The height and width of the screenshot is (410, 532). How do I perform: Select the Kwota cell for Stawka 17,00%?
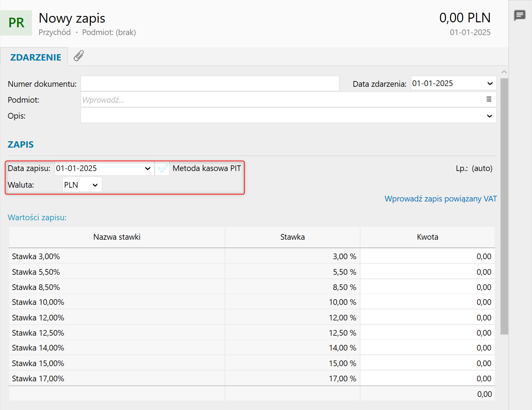click(x=427, y=378)
